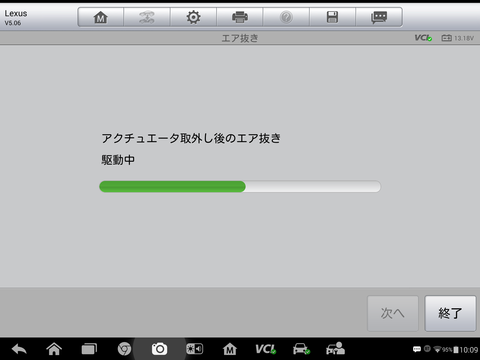Go back using Android back arrow
Screen dimensions: 480x360
pyautogui.click(x=19, y=349)
